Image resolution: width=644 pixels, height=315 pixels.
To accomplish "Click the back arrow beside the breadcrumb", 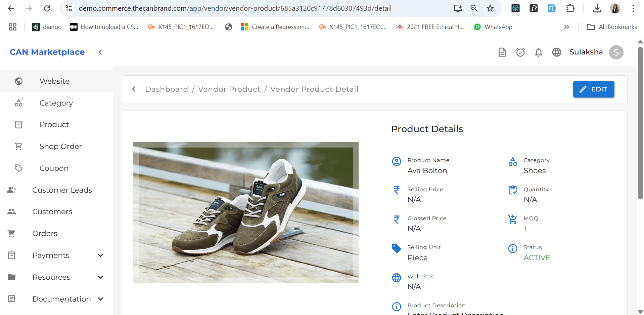I will click(x=133, y=89).
